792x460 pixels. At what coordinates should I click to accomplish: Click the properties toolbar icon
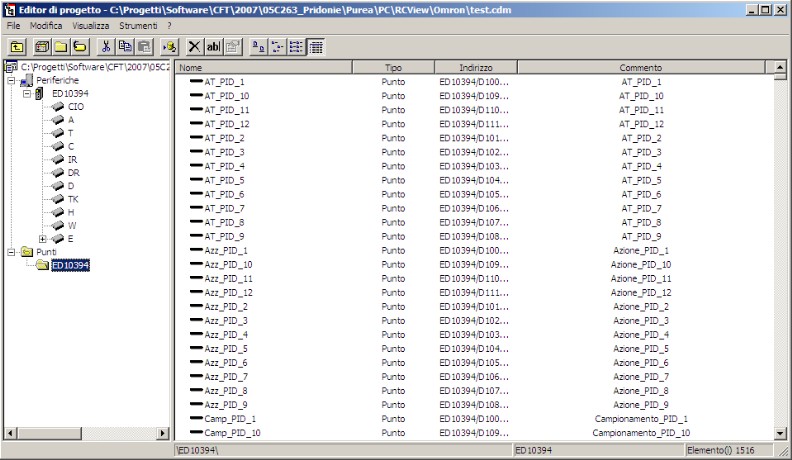[x=232, y=47]
